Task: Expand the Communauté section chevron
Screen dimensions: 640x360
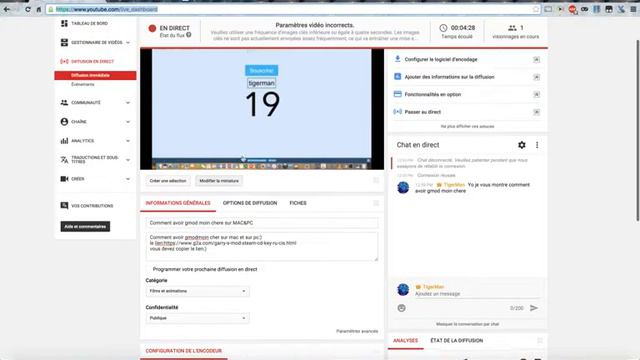Action: pos(128,102)
